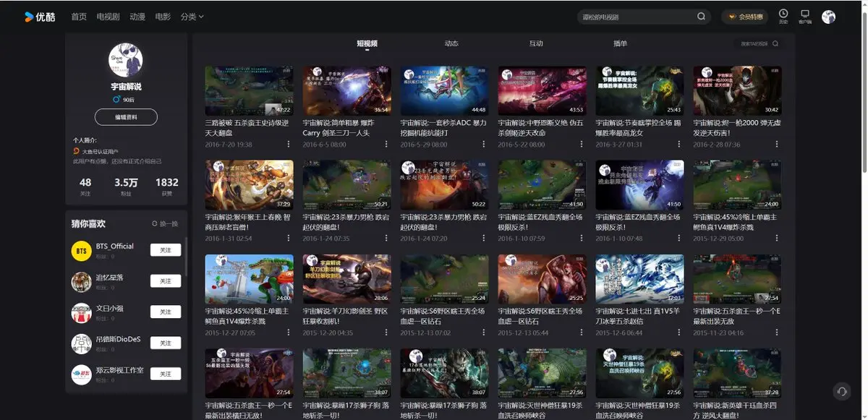Image resolution: width=868 pixels, height=420 pixels.
Task: Open the user avatar in top right
Action: point(829,17)
